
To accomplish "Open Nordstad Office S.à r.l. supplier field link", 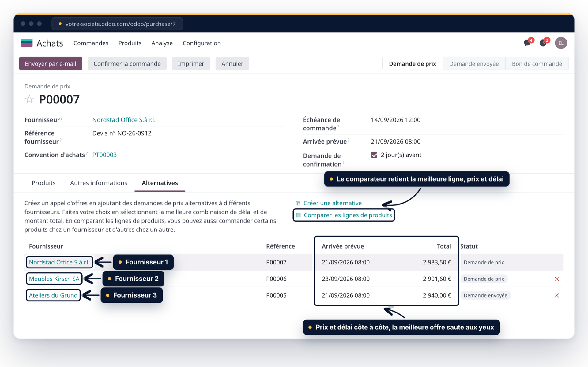I will coord(124,120).
